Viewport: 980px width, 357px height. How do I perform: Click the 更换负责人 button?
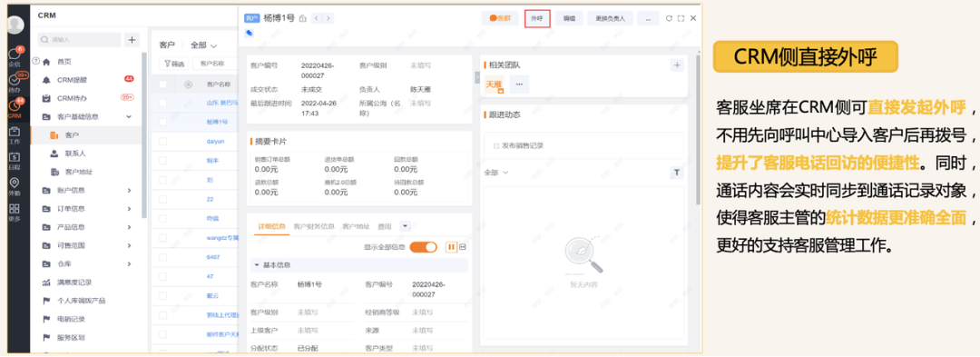611,19
